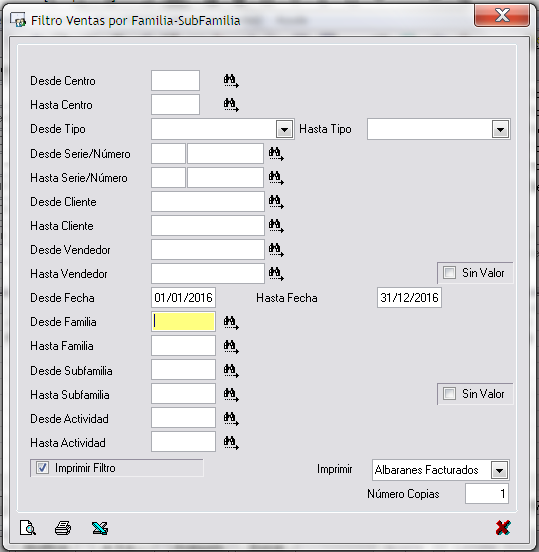Open lookup for Hasta Actividad
This screenshot has width=539, height=552.
point(231,443)
